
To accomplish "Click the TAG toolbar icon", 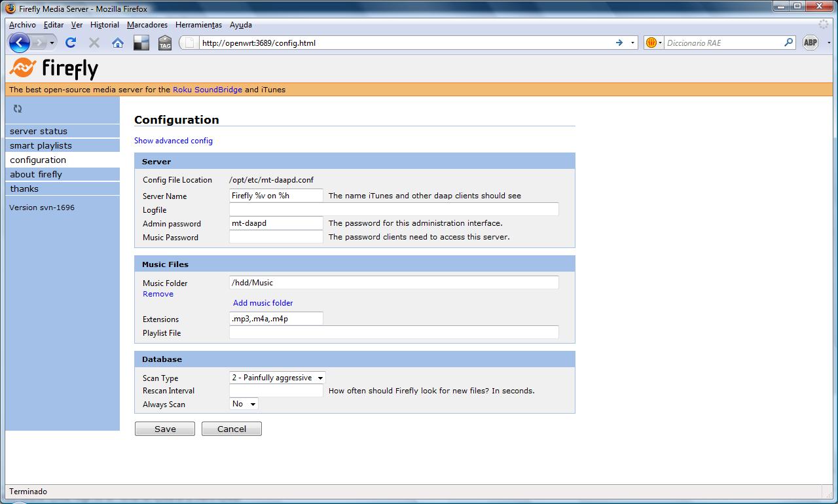I will [165, 43].
